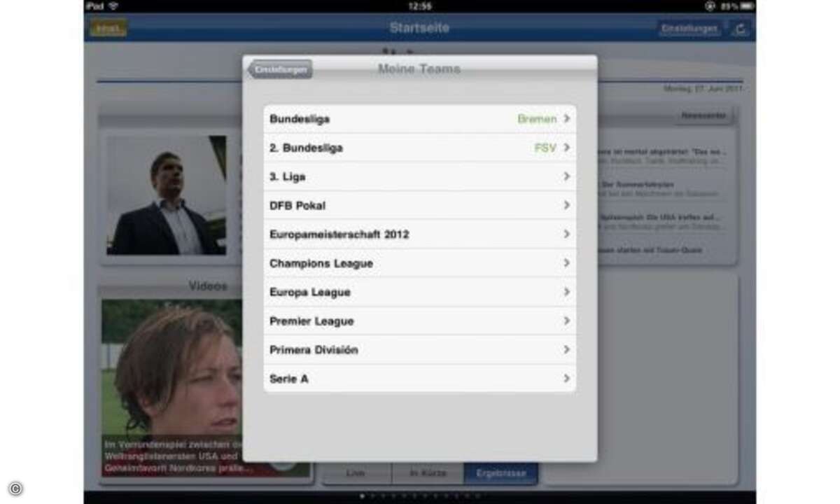
Task: Tap the Einstellungen button in top bar
Action: click(689, 29)
